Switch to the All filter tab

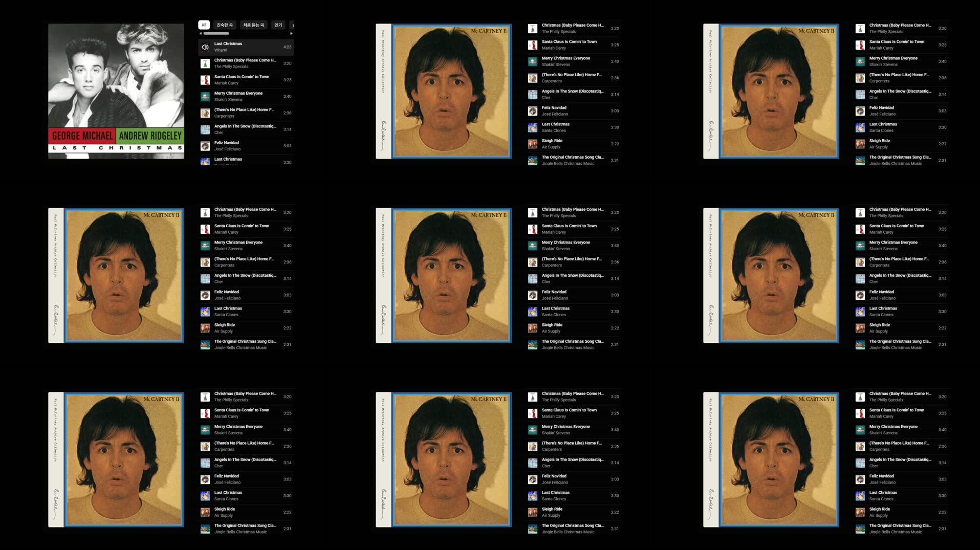(x=204, y=25)
